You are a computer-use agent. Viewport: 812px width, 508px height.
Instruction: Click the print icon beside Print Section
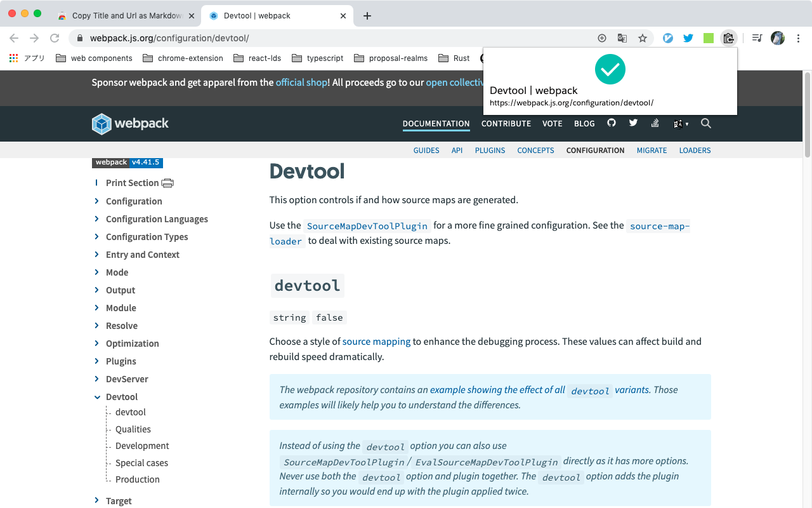tap(167, 183)
